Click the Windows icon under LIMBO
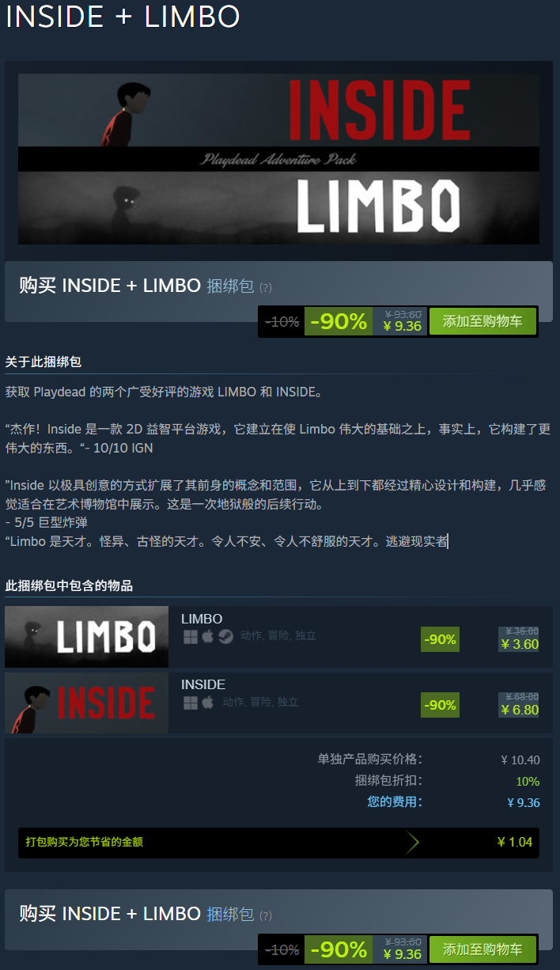 click(x=190, y=637)
